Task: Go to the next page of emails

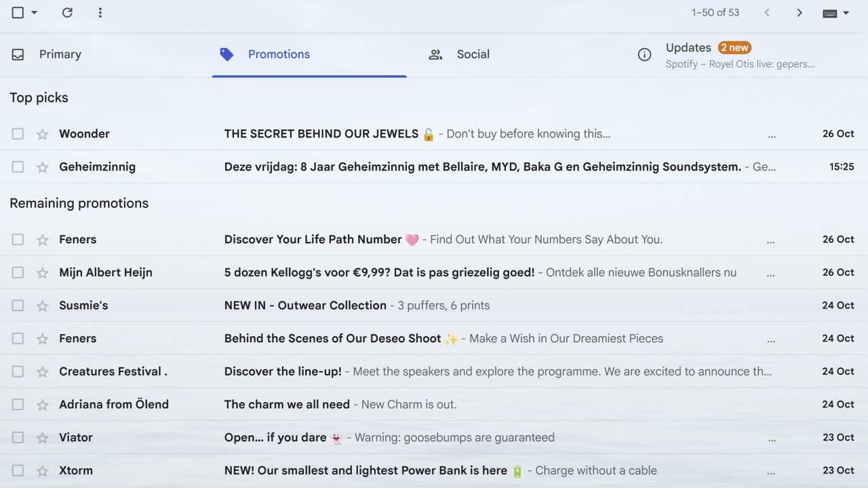Action: click(x=800, y=13)
